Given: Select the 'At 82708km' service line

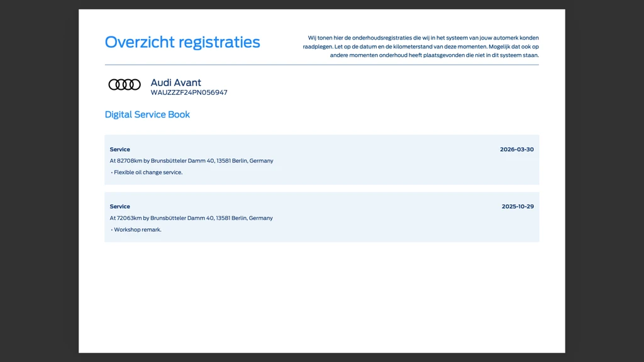Looking at the screenshot, I should [191, 161].
